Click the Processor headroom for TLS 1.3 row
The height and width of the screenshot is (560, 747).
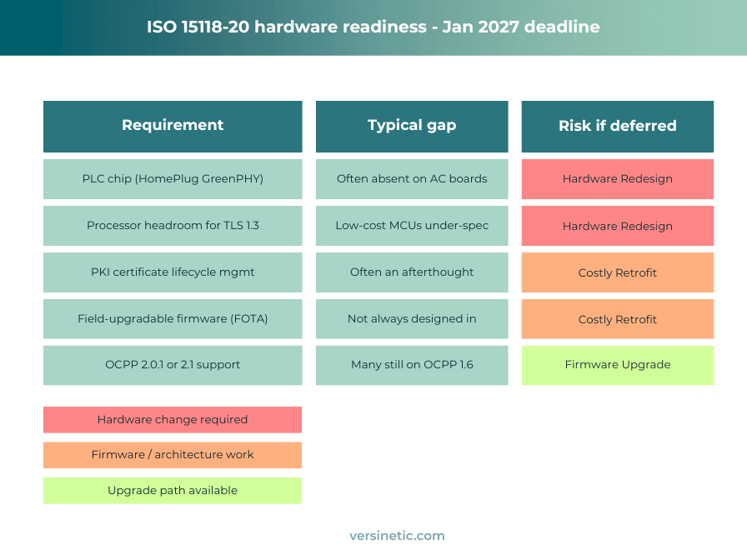pos(173,225)
